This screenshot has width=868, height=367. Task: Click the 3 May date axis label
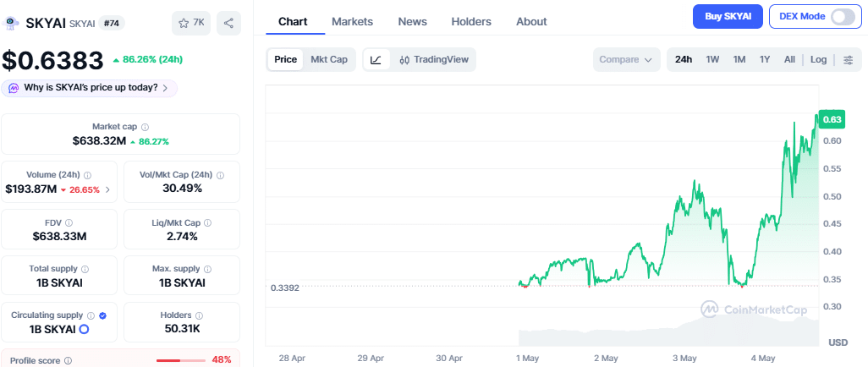pos(684,359)
